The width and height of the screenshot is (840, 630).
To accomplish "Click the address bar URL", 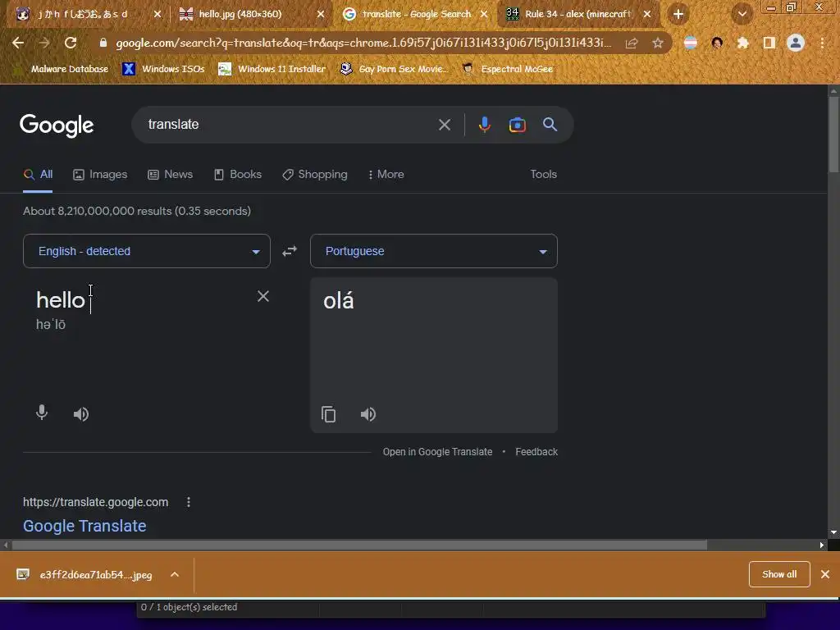I will coord(363,43).
